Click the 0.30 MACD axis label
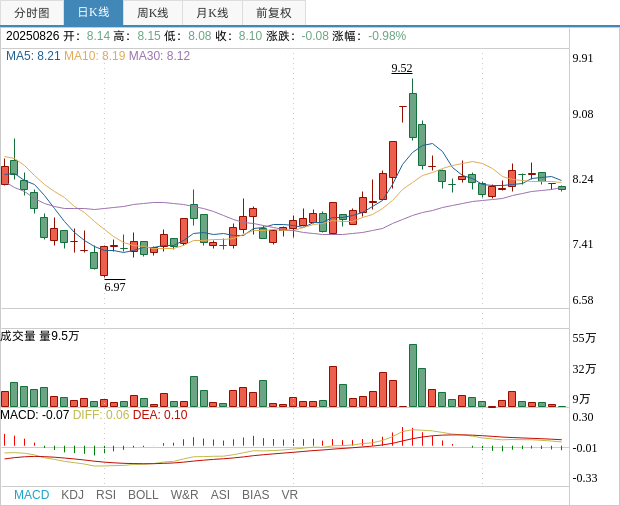This screenshot has width=620, height=506. point(583,417)
